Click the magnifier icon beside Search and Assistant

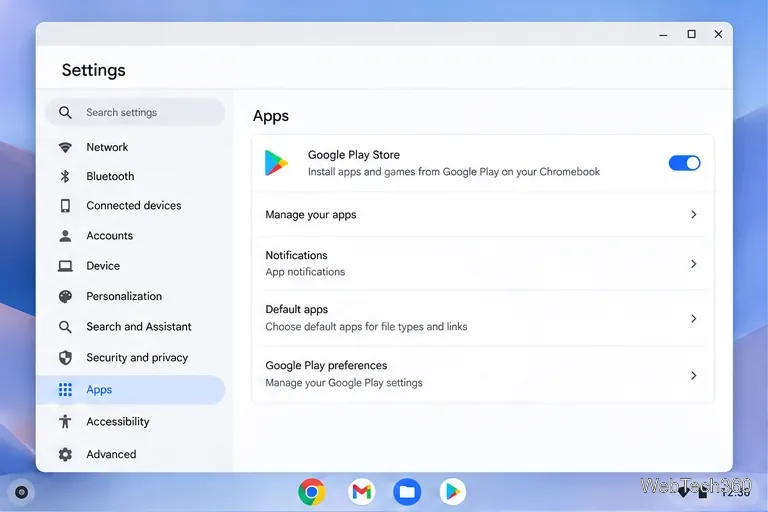coord(65,327)
